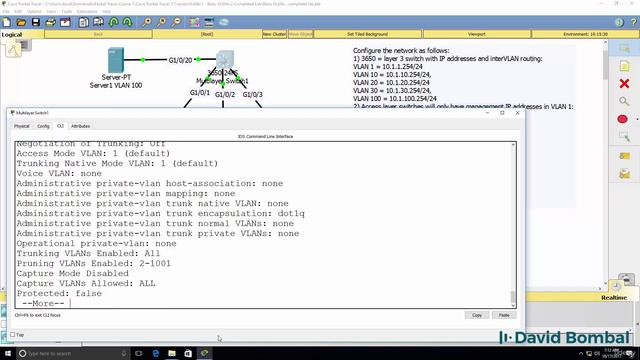The width and height of the screenshot is (640, 360).
Task: Open Edge browser from the taskbar
Action: 156,353
